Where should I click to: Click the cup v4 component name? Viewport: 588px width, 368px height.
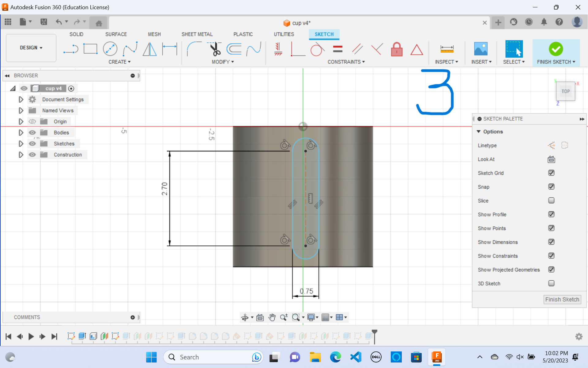(x=53, y=88)
